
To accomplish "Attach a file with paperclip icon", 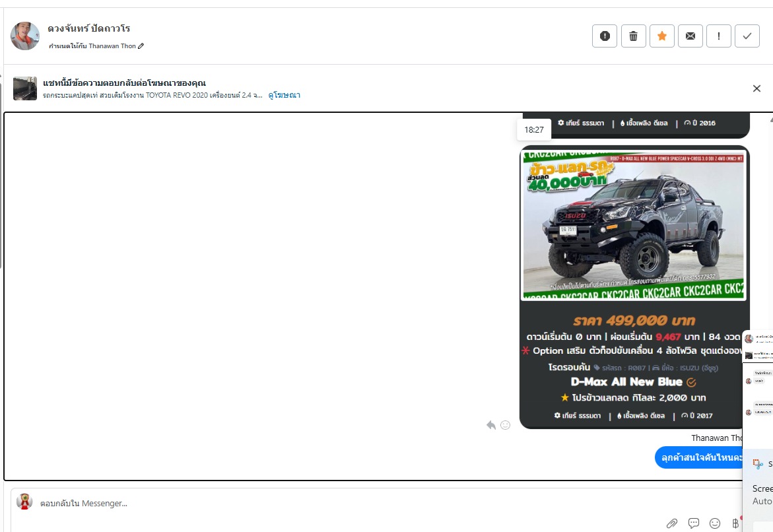I will pyautogui.click(x=672, y=523).
